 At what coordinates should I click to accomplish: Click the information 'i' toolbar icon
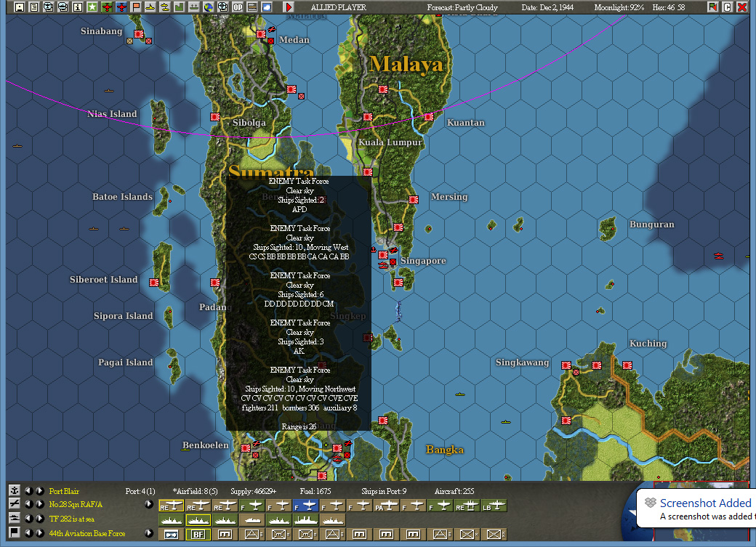click(x=77, y=7)
